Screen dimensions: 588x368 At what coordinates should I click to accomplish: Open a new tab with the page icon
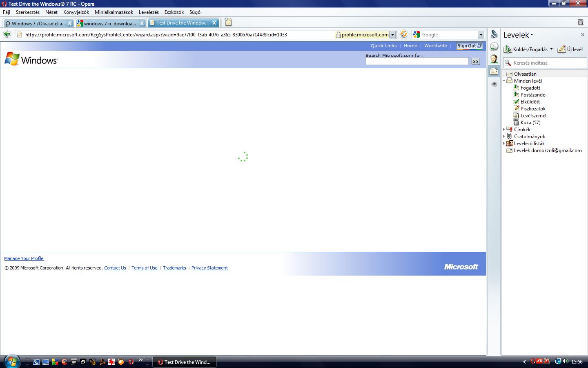click(228, 22)
